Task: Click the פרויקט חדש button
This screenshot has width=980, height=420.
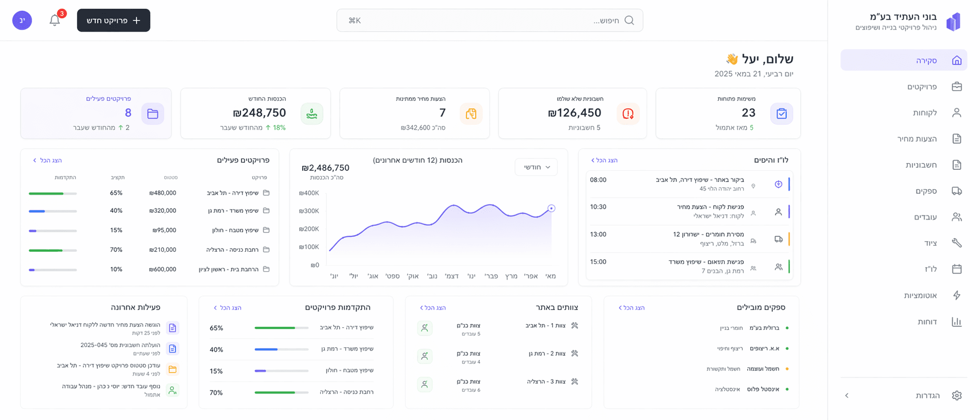Action: click(114, 20)
